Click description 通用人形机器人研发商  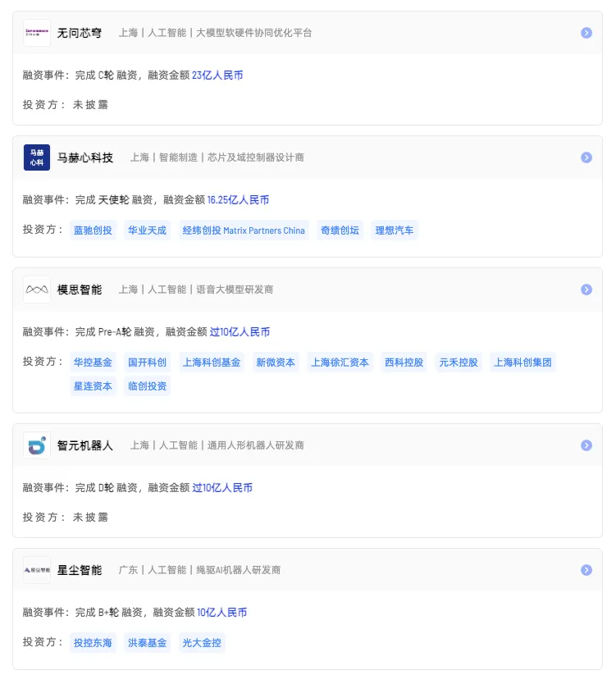tap(256, 445)
